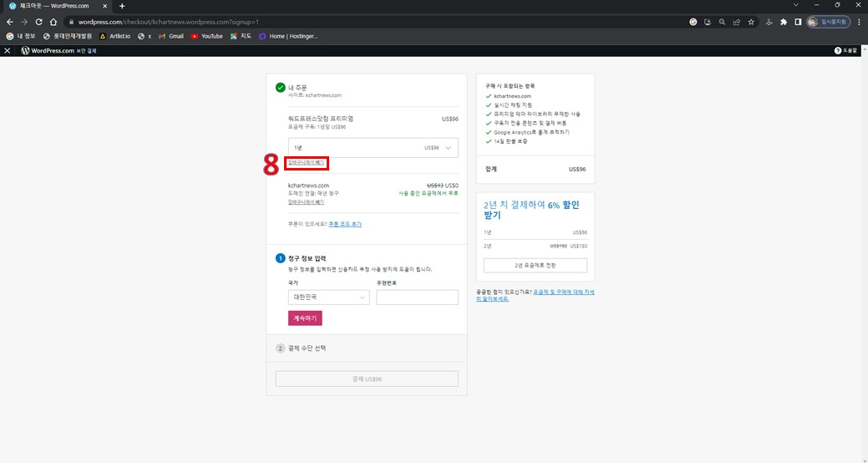The image size is (868, 463).
Task: Click the 워드프레스닷컴 프리미엄 item name
Action: pos(321,119)
